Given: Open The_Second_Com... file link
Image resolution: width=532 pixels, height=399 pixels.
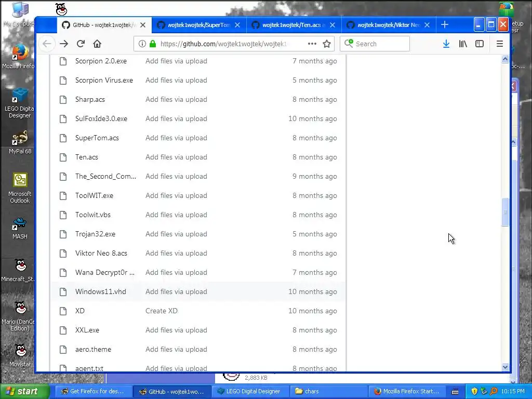Looking at the screenshot, I should tap(105, 177).
